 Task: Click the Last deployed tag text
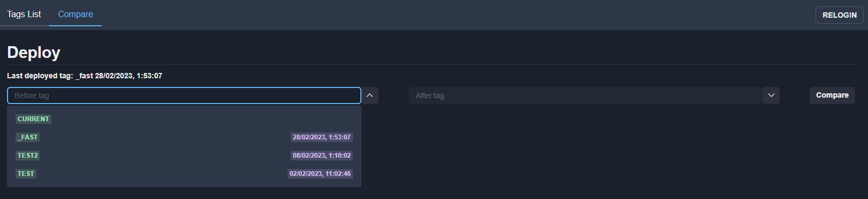[x=85, y=76]
